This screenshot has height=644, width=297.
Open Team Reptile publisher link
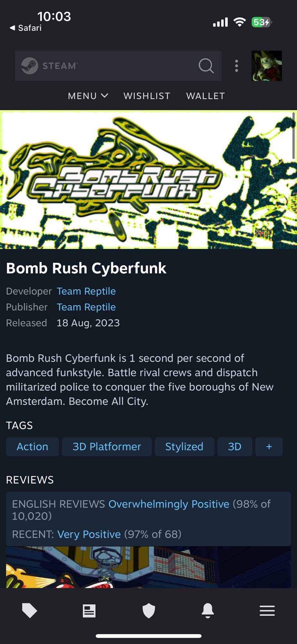[x=86, y=307]
